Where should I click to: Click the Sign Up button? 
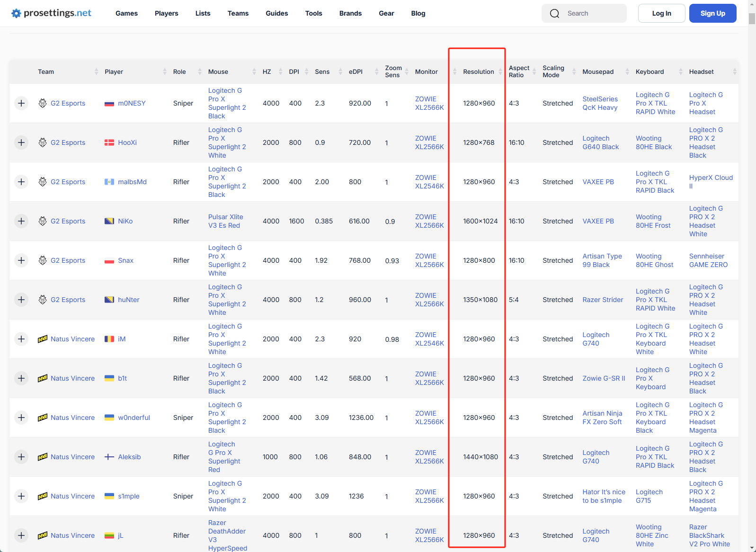click(x=712, y=13)
